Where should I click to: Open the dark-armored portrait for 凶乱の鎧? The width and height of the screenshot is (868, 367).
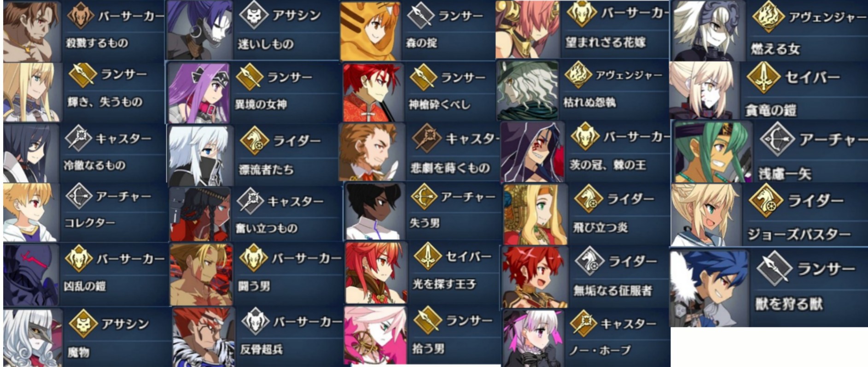click(30, 275)
